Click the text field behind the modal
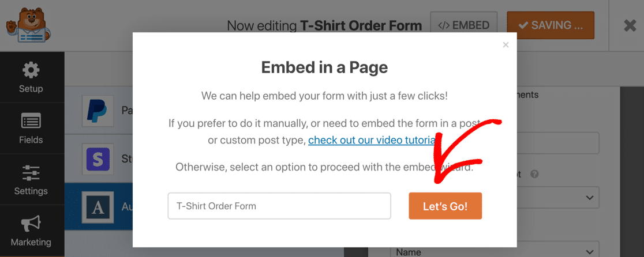 point(557,143)
